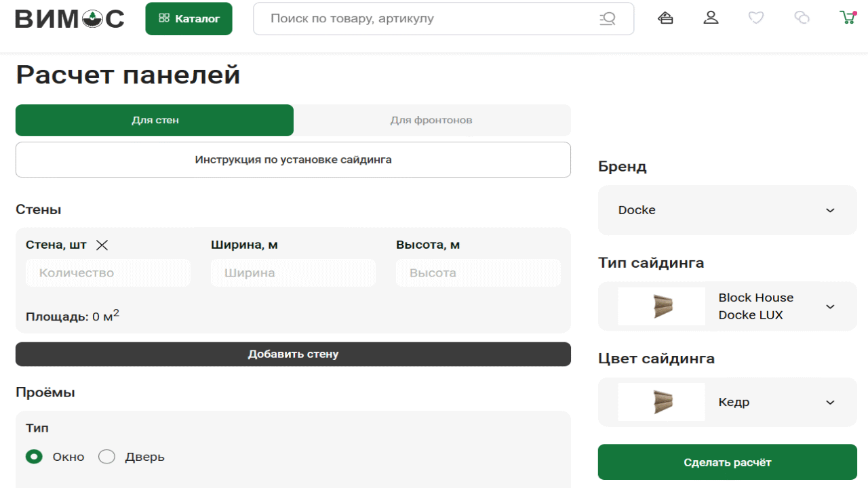Select the Для стен tab
Viewport: 868px width, 488px height.
tap(155, 120)
